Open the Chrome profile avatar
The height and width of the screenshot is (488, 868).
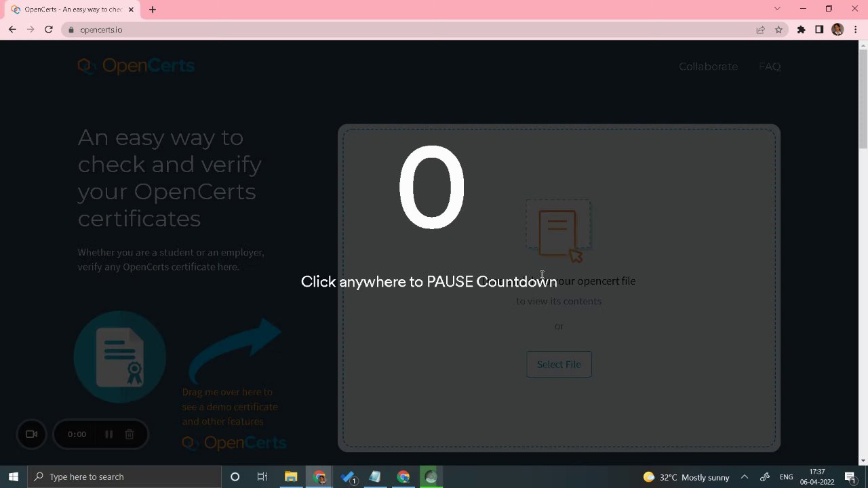[837, 30]
